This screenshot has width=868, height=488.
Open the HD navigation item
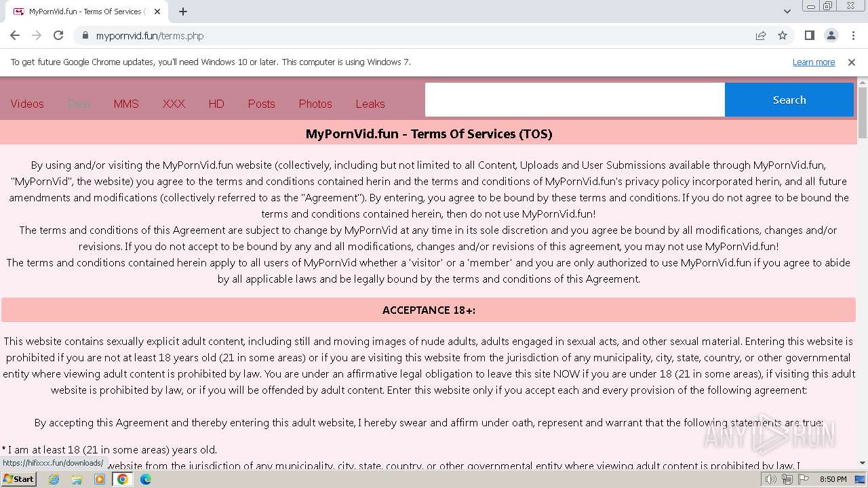(x=216, y=104)
